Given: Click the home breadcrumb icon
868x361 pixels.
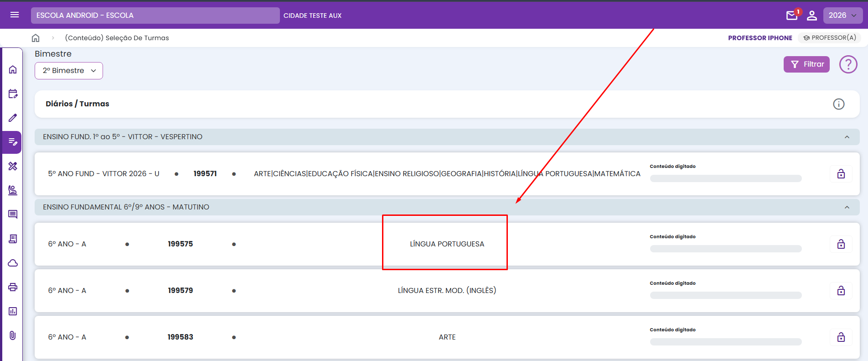Looking at the screenshot, I should point(36,38).
